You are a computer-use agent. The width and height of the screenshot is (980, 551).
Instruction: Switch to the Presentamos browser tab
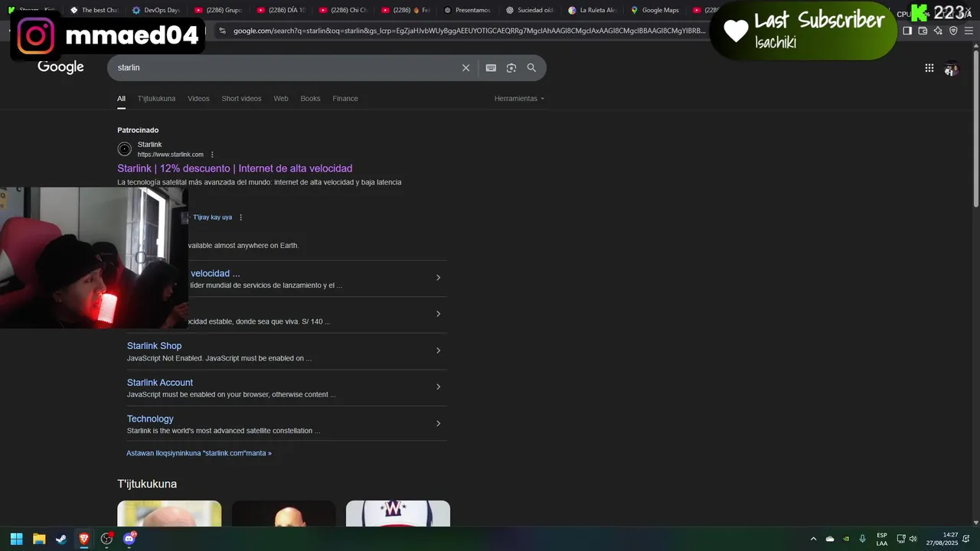click(467, 10)
